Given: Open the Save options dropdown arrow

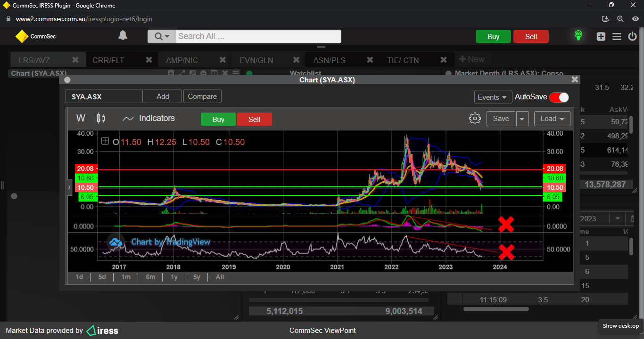Looking at the screenshot, I should [522, 119].
